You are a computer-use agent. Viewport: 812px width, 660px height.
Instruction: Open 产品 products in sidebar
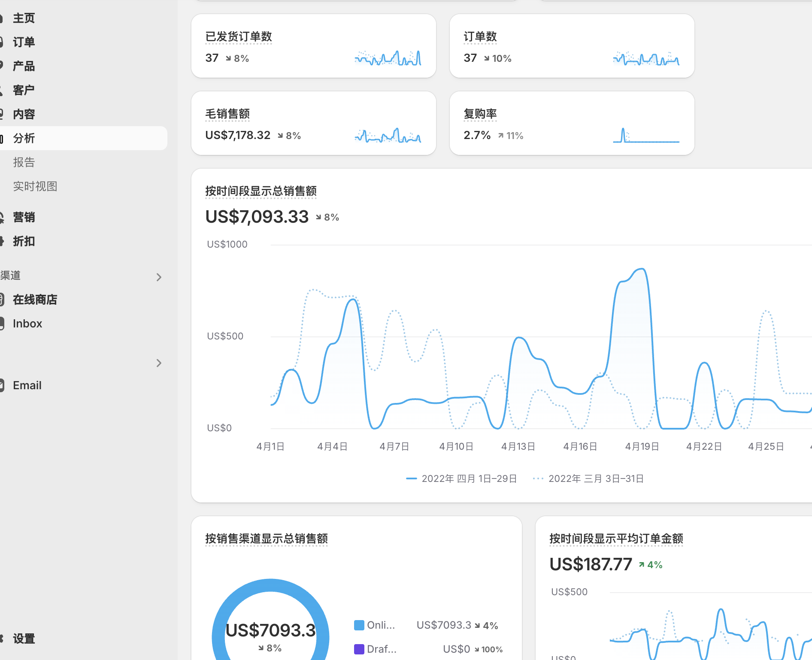24,66
